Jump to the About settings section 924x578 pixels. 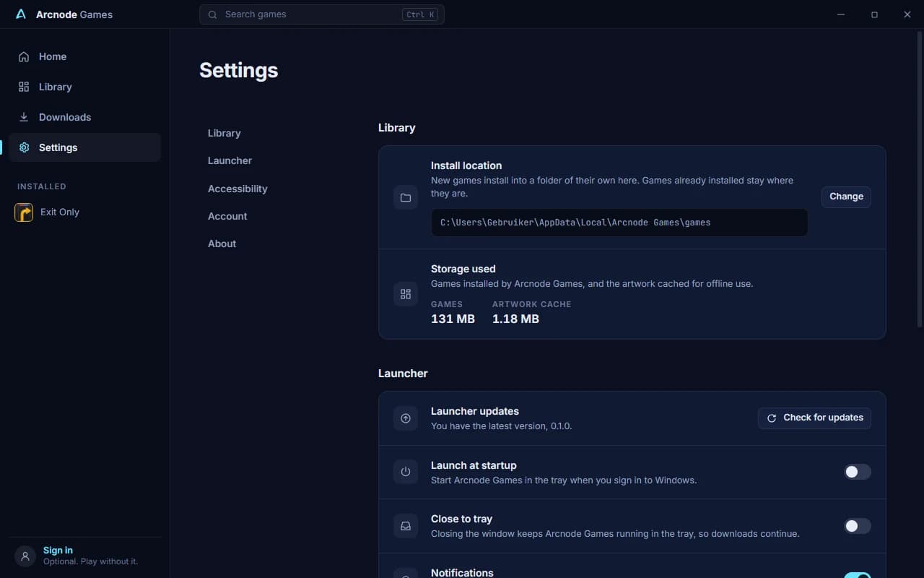click(x=222, y=243)
